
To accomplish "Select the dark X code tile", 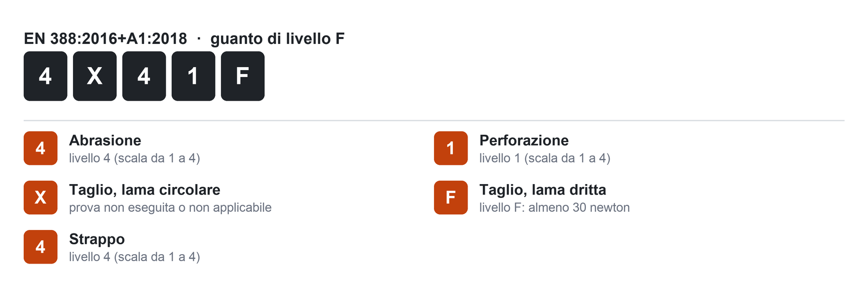I will click(x=95, y=76).
